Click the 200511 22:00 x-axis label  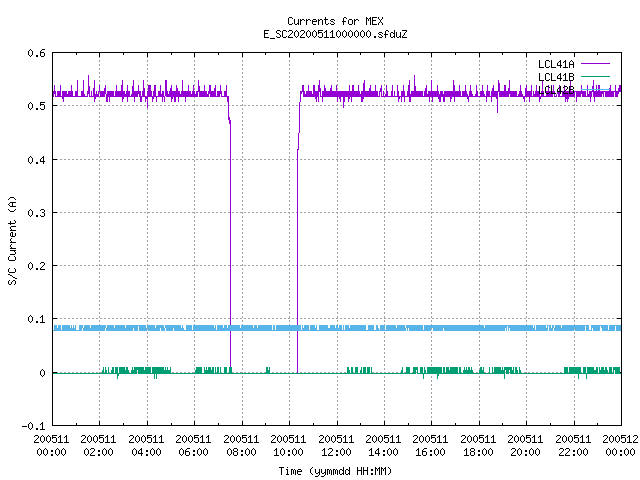pyautogui.click(x=573, y=445)
